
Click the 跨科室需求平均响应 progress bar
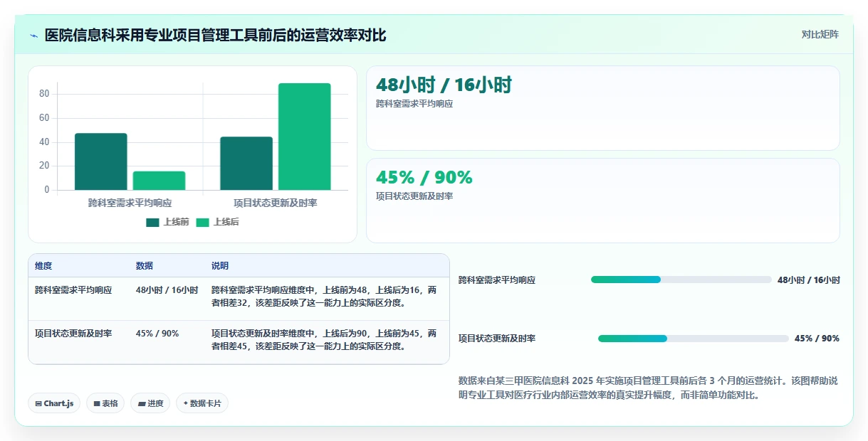coord(681,280)
